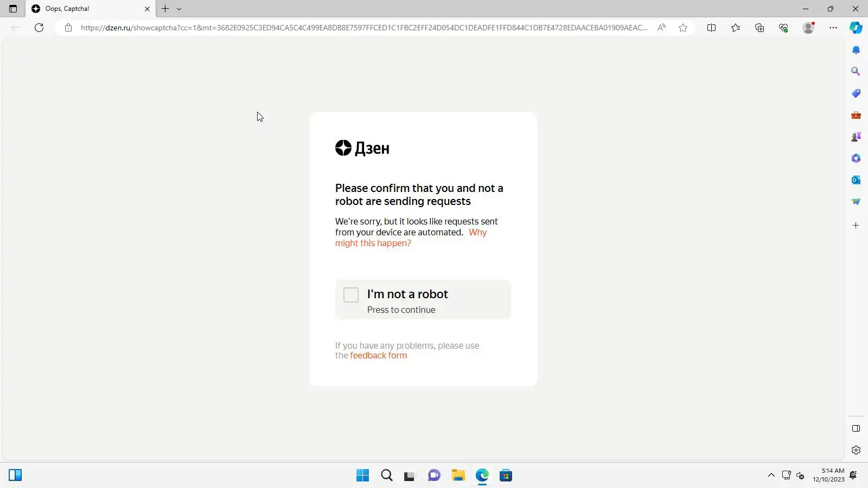Open the Settings and more ellipsis menu
The height and width of the screenshot is (488, 868).
point(833,28)
